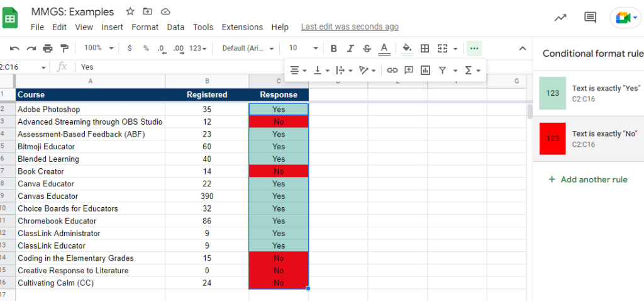This screenshot has width=644, height=301.
Task: Click the Redo arrow in toolbar
Action: click(31, 48)
